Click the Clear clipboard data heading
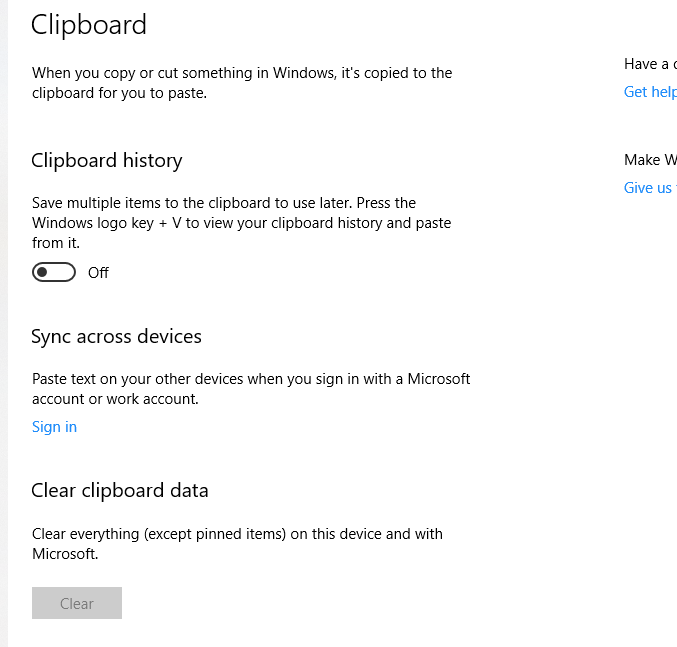The image size is (677, 647). 120,490
